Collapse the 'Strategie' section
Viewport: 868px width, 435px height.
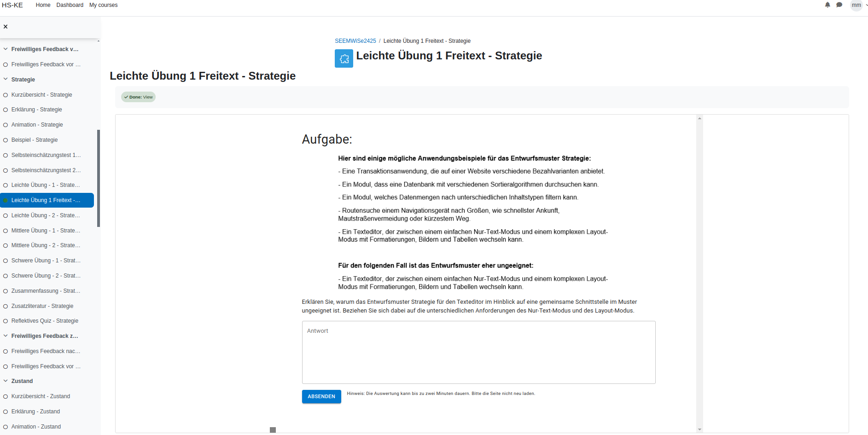click(x=5, y=79)
